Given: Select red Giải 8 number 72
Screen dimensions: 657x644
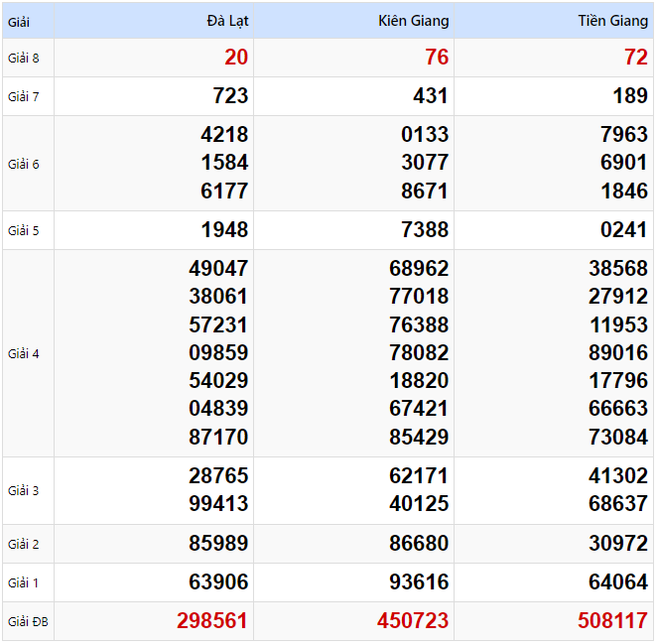Looking at the screenshot, I should coord(636,58).
